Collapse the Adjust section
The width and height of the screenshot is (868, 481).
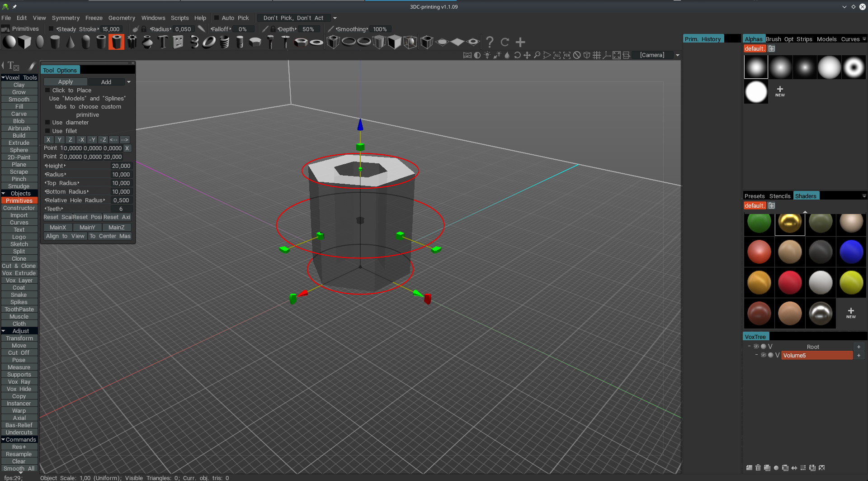click(3, 331)
